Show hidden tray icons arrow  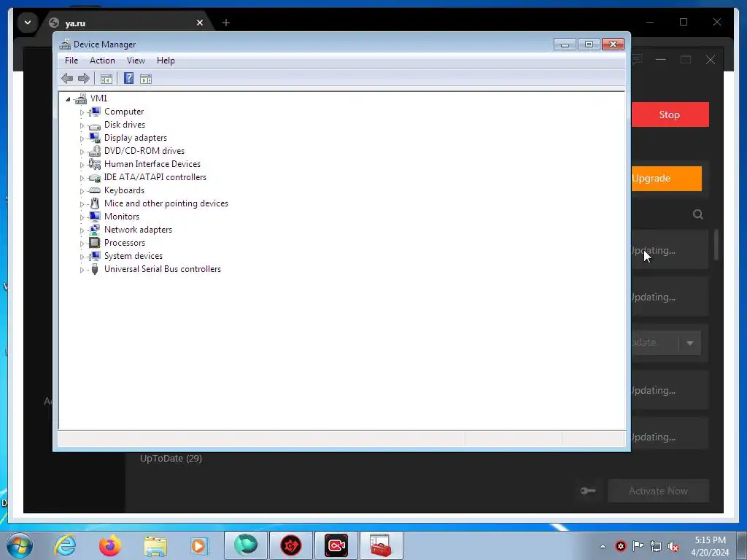pyautogui.click(x=603, y=547)
